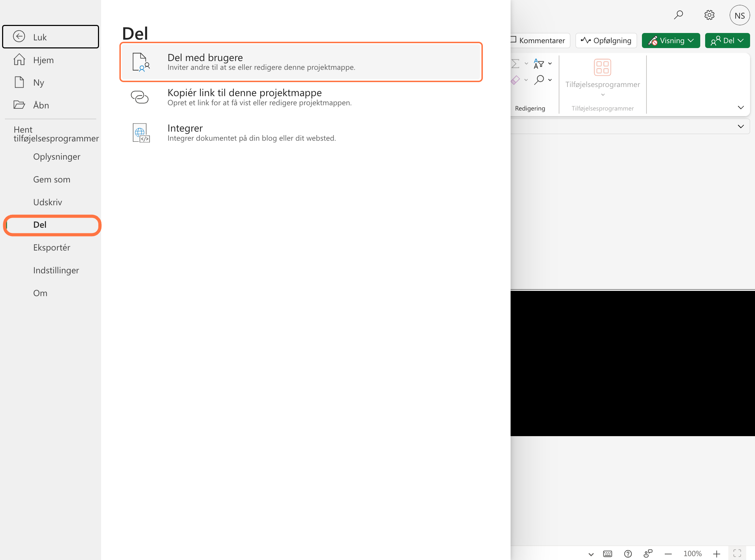Click the Del people icon in header
The image size is (755, 560).
click(716, 41)
